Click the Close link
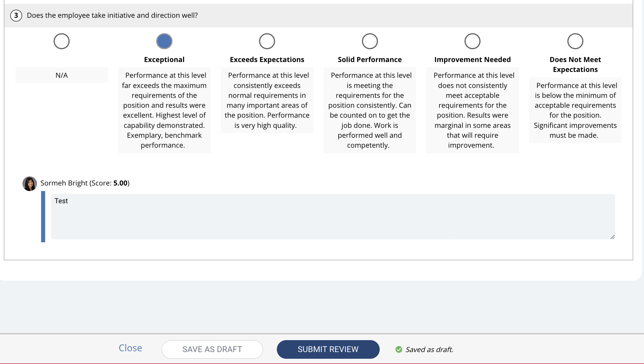644x364 pixels. click(130, 348)
